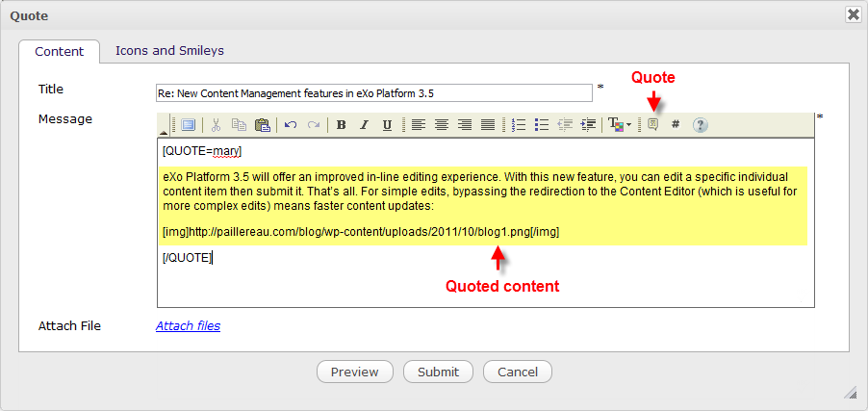The height and width of the screenshot is (411, 868).
Task: Increase indent of the text
Action: point(588,125)
